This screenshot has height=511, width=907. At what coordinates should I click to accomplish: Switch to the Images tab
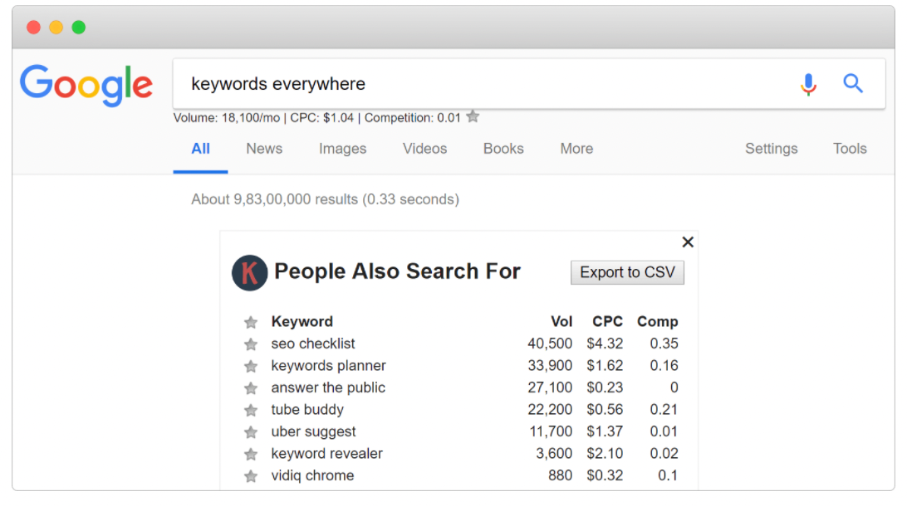(342, 149)
